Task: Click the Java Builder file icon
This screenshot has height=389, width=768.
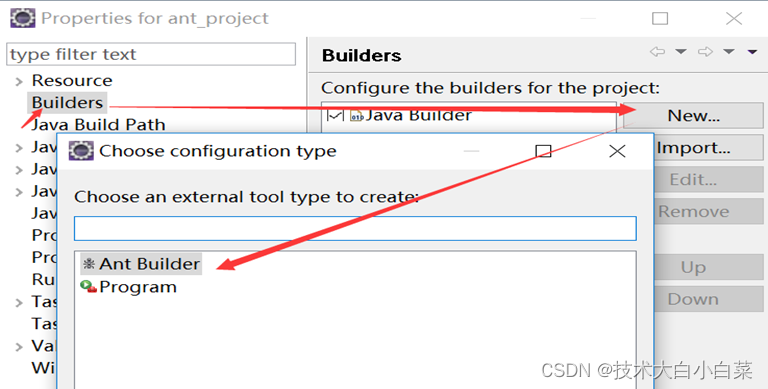Action: click(356, 116)
